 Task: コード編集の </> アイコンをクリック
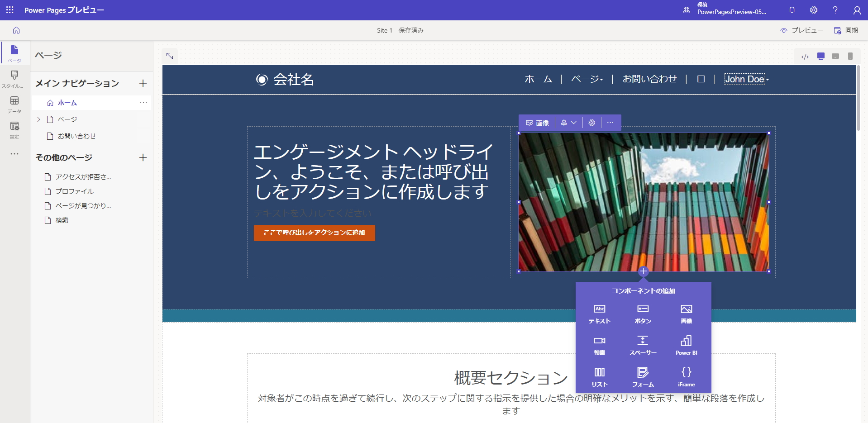[x=805, y=56]
